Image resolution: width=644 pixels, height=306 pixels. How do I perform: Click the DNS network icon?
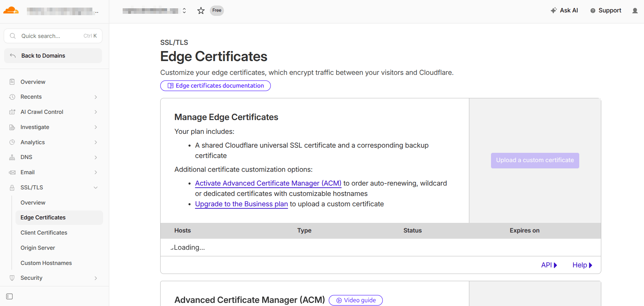click(12, 157)
